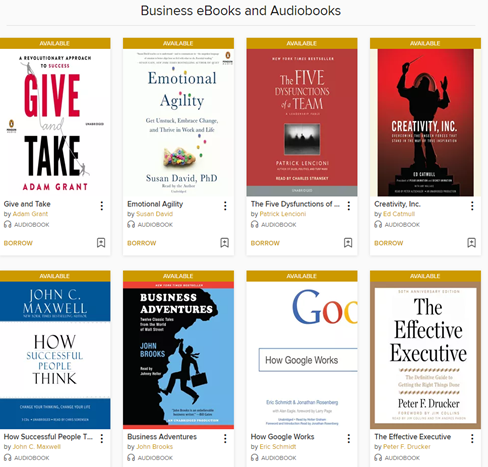Open more options for Emotional Agility

pos(225,206)
